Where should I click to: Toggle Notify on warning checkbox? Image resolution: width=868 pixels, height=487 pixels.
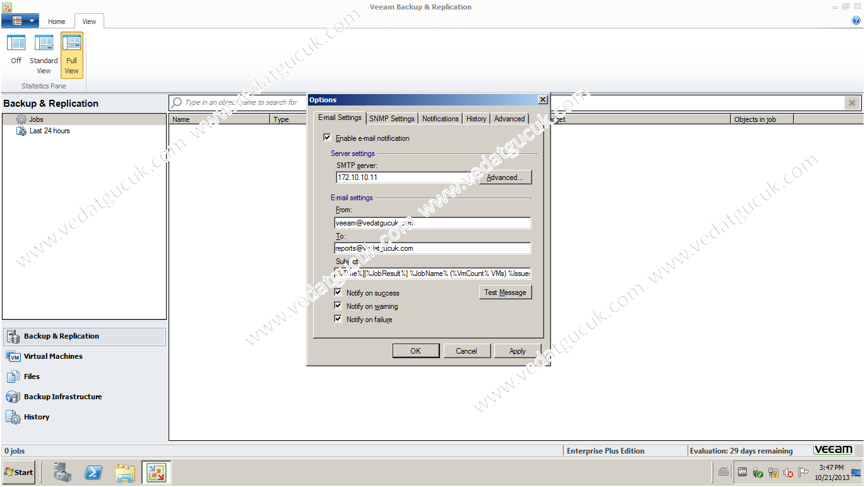[338, 306]
